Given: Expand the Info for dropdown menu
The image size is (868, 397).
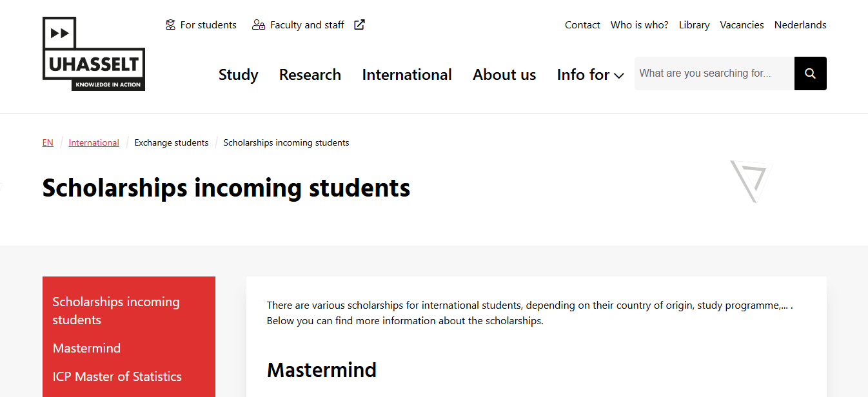Looking at the screenshot, I should (583, 75).
